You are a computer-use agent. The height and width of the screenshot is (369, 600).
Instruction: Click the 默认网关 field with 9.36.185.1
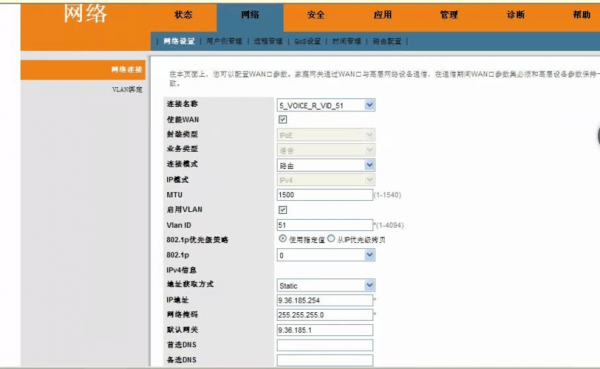[324, 330]
